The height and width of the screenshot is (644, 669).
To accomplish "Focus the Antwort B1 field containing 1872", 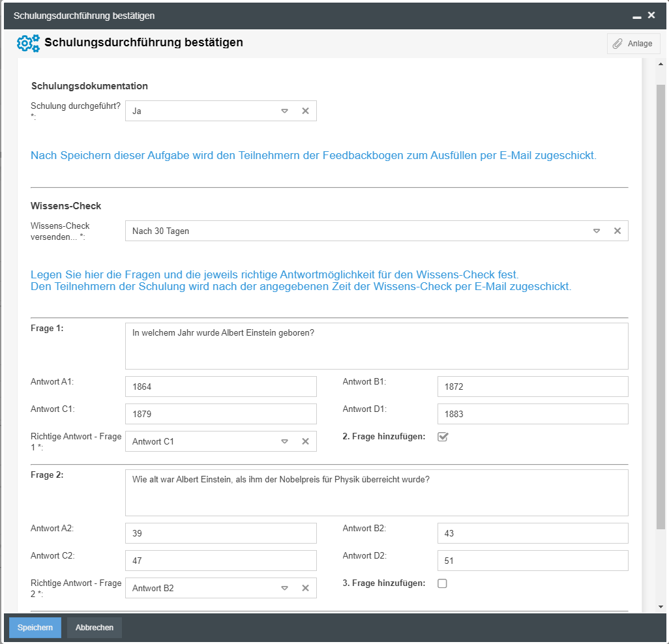I will 533,387.
